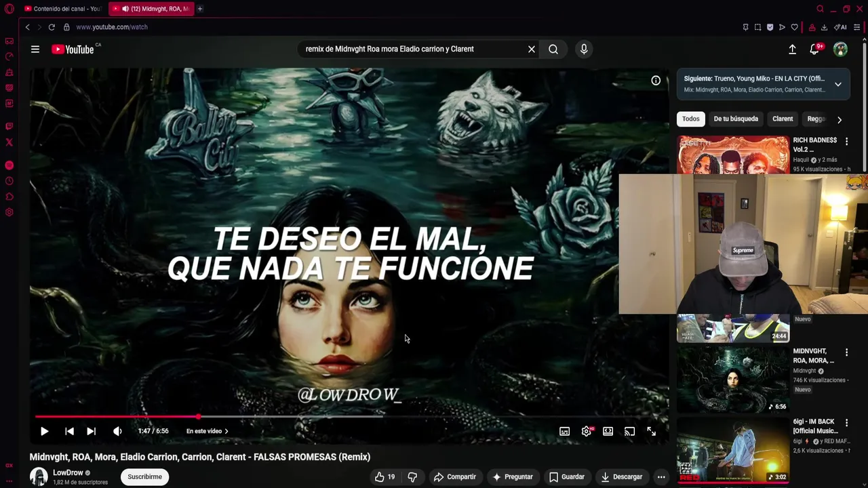Skip to the next video
This screenshot has height=488, width=868.
click(x=91, y=431)
